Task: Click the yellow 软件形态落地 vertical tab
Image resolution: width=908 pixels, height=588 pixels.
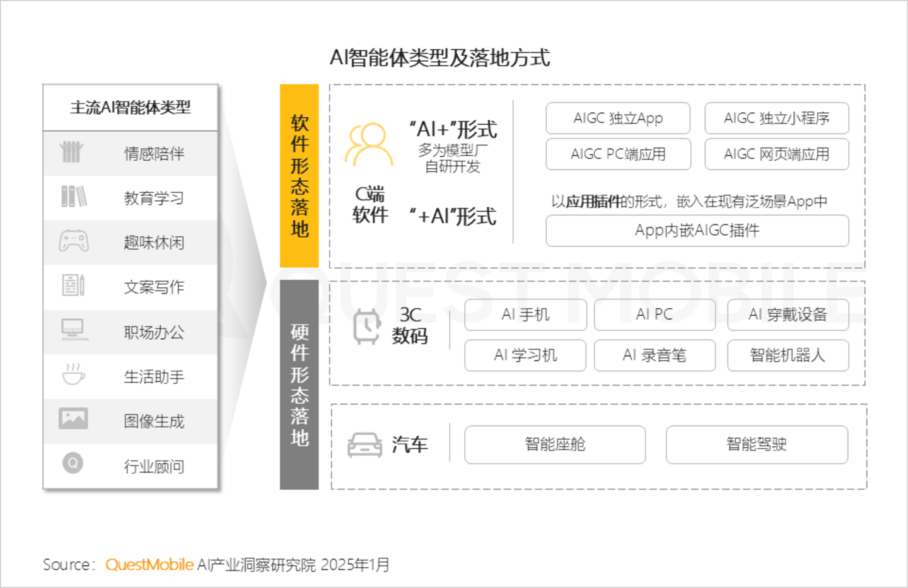Action: coord(300,176)
